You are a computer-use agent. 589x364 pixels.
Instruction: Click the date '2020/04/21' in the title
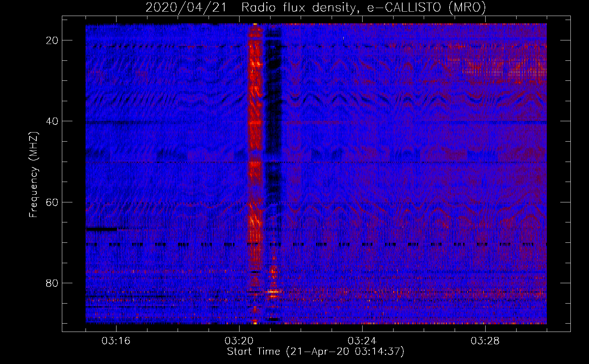186,8
